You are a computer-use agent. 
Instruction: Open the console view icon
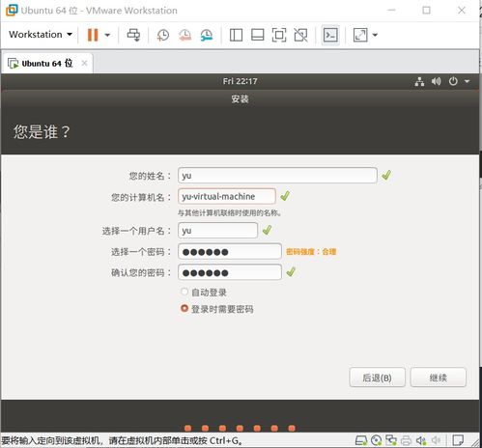330,35
